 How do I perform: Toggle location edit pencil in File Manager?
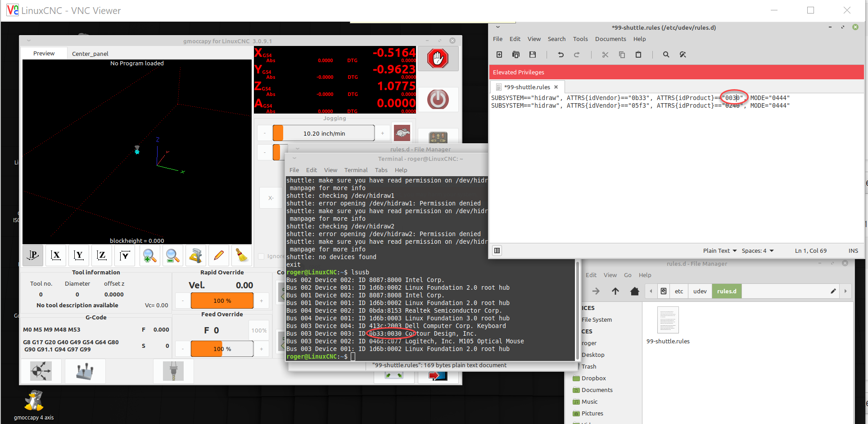[x=833, y=291]
